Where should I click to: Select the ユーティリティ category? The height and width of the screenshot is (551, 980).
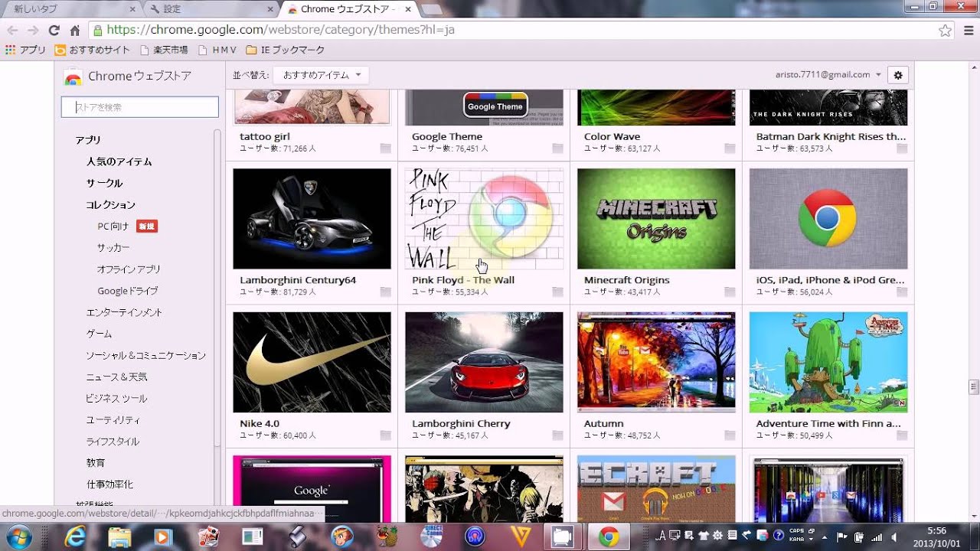pos(113,419)
